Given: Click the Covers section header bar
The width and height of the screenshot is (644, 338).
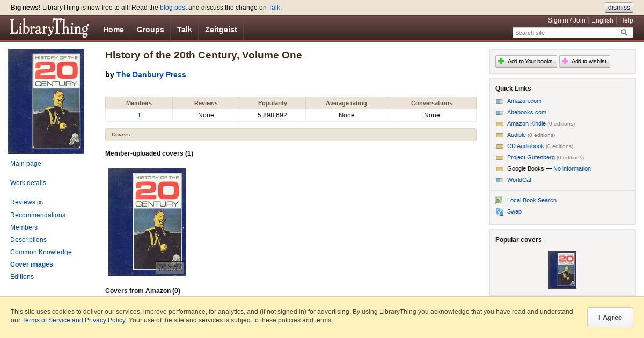Looking at the screenshot, I should click(290, 135).
